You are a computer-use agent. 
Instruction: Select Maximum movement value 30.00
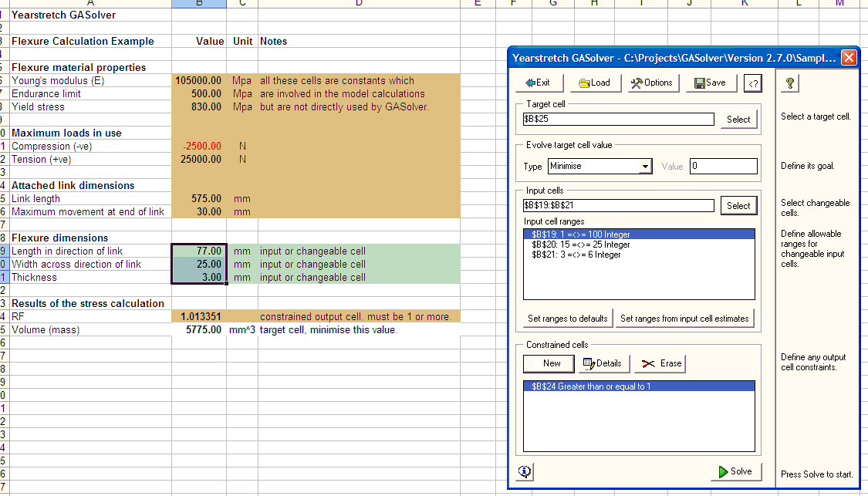(199, 212)
